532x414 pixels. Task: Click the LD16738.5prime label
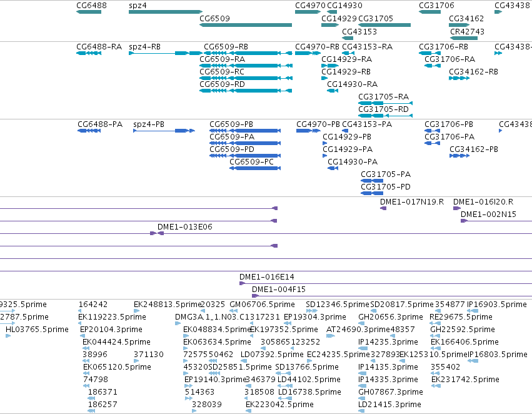(309, 392)
